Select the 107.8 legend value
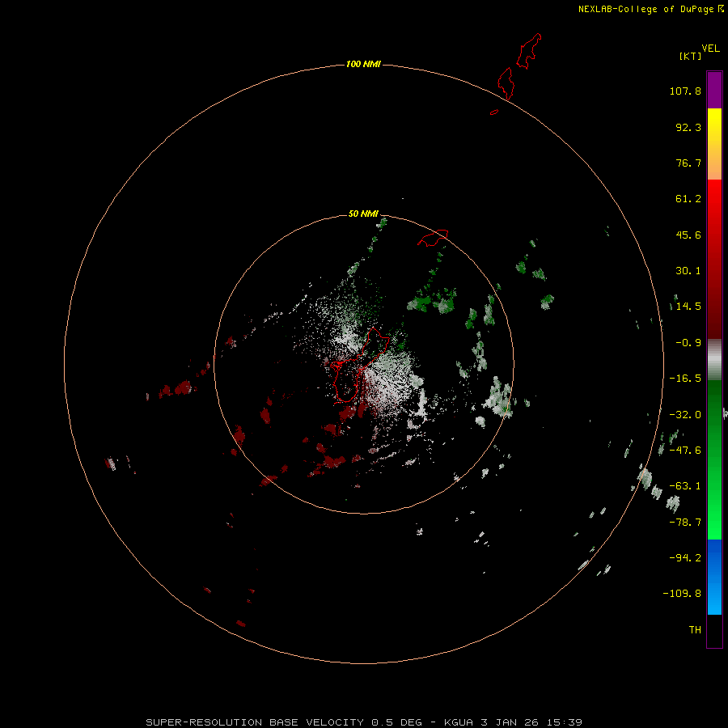Screen dimensions: 728x728 pos(685,91)
